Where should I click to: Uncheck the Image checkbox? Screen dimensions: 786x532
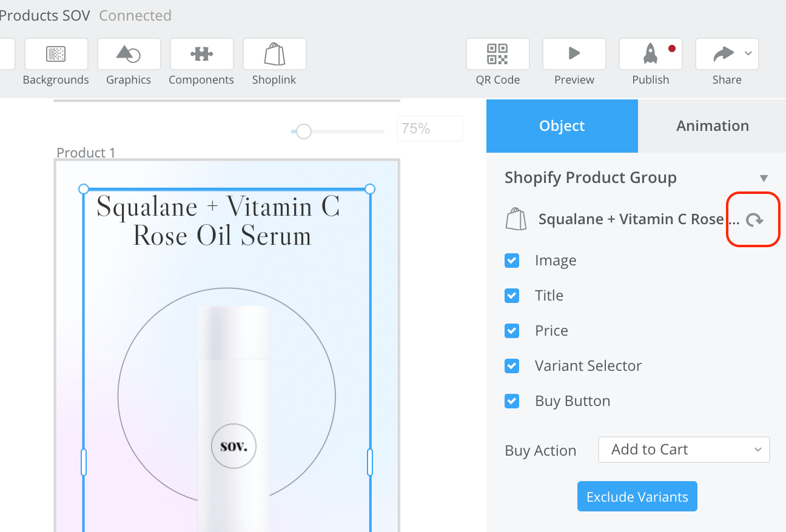512,261
